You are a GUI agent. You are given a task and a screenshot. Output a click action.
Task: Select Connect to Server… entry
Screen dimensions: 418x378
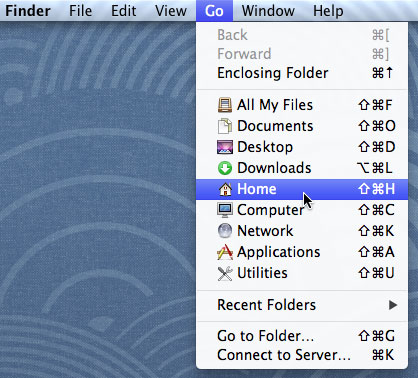(x=302, y=355)
